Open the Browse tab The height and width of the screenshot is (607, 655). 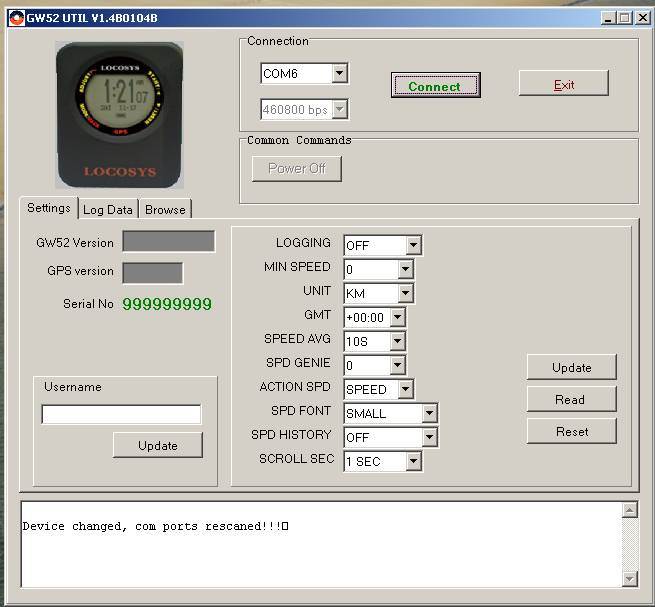tap(164, 210)
